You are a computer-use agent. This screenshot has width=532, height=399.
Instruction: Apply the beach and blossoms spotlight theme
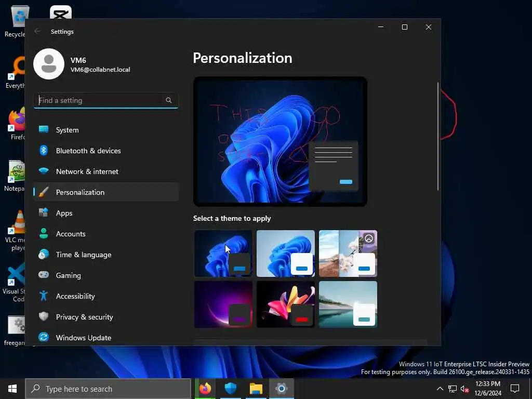(348, 254)
